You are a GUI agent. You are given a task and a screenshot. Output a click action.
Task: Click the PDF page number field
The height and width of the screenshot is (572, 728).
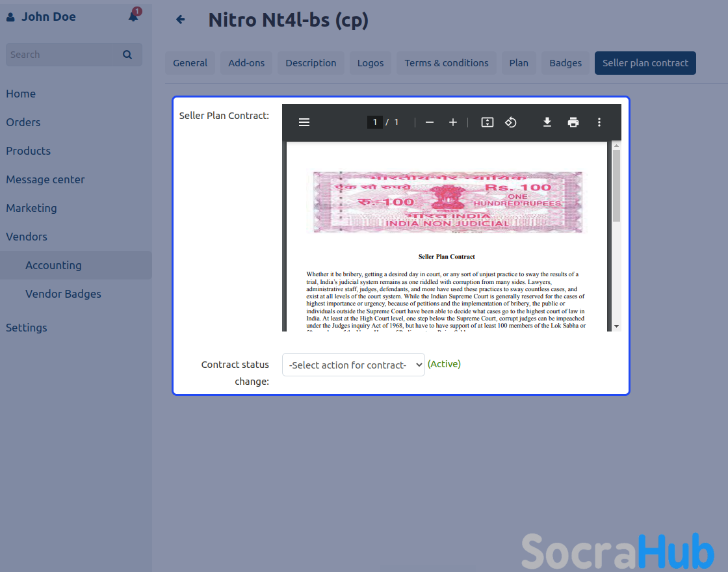[x=374, y=122]
